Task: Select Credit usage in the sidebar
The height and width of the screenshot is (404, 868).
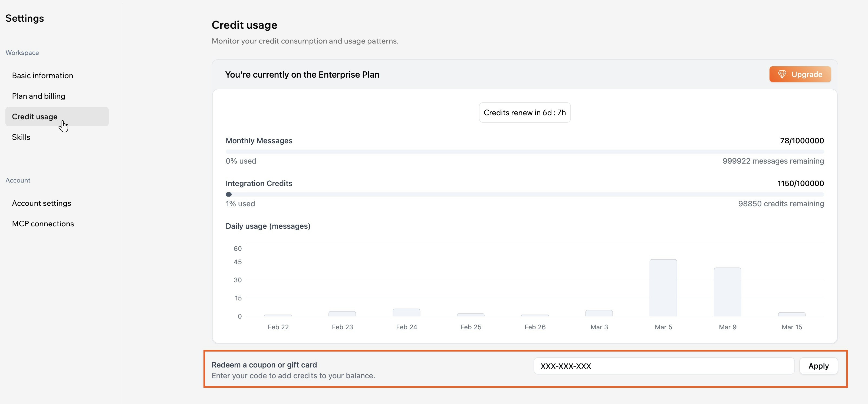Action: pyautogui.click(x=35, y=117)
